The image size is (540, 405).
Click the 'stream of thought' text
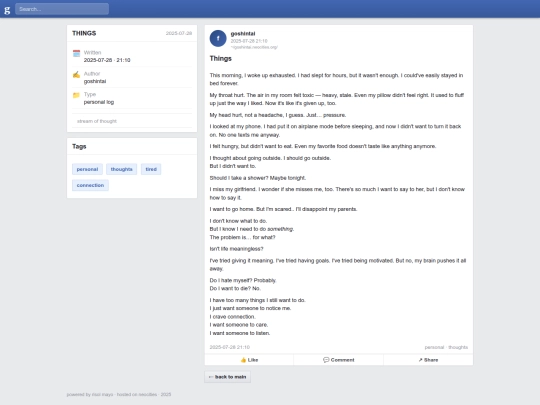[97, 121]
